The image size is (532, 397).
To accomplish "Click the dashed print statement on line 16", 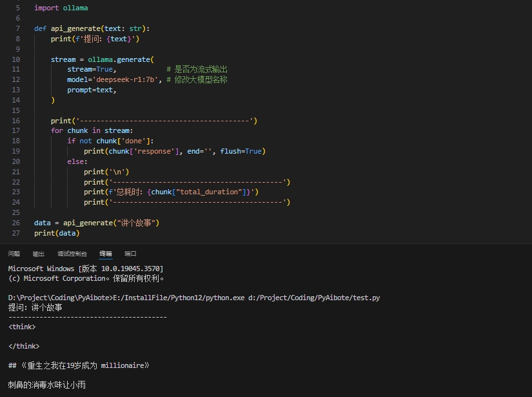I will pyautogui.click(x=154, y=121).
